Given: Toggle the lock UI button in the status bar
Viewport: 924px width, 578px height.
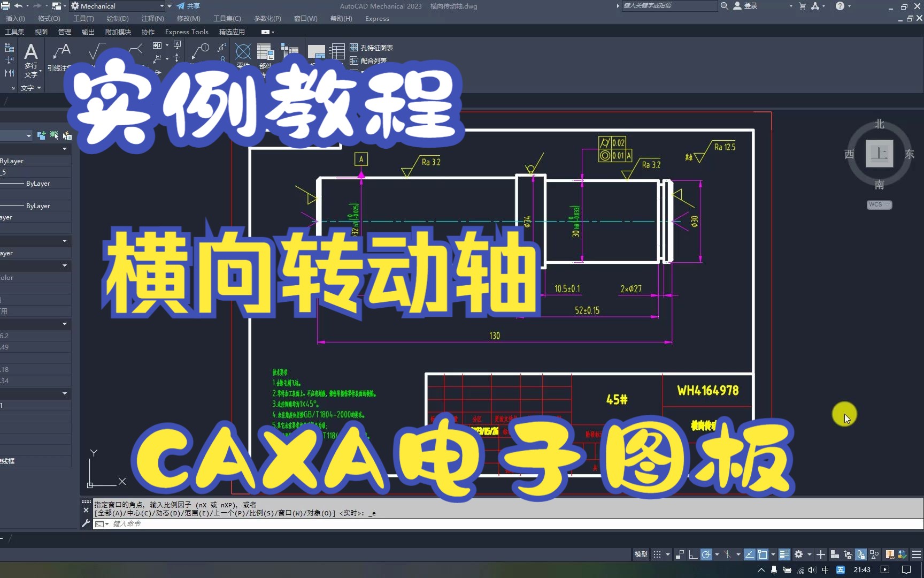Looking at the screenshot, I should [x=860, y=554].
